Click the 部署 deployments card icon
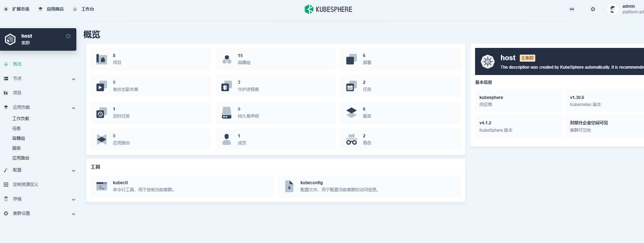The height and width of the screenshot is (243, 644). click(352, 59)
